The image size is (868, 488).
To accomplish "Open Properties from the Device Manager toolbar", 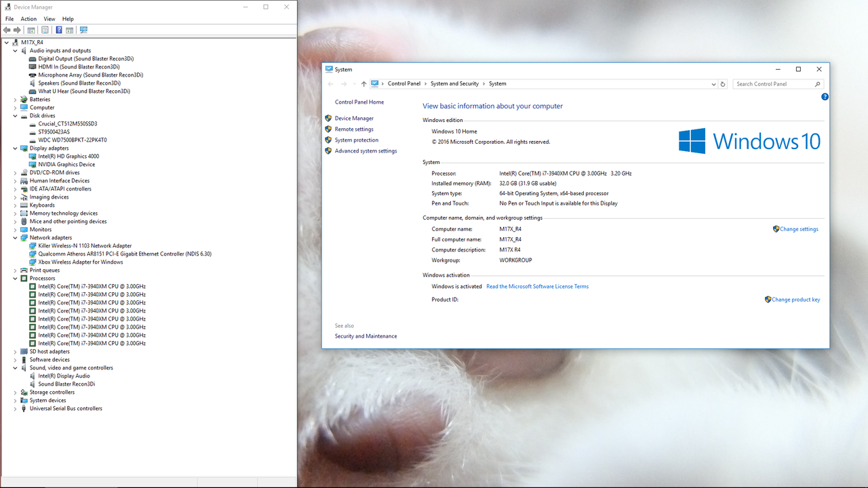I will [x=45, y=30].
